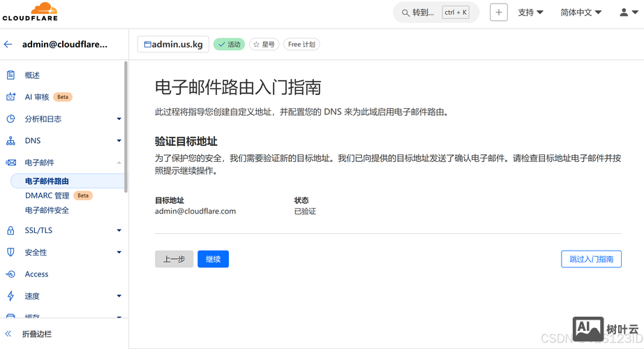Click the ctrl + K shortcut hint
Image resolution: width=644 pixels, height=349 pixels.
click(456, 13)
